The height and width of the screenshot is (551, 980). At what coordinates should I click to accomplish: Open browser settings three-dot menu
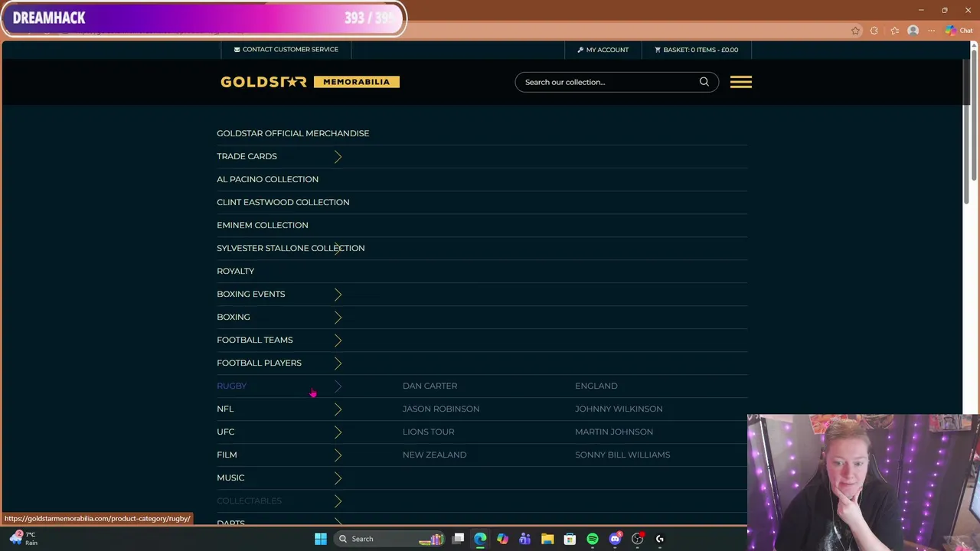[932, 31]
